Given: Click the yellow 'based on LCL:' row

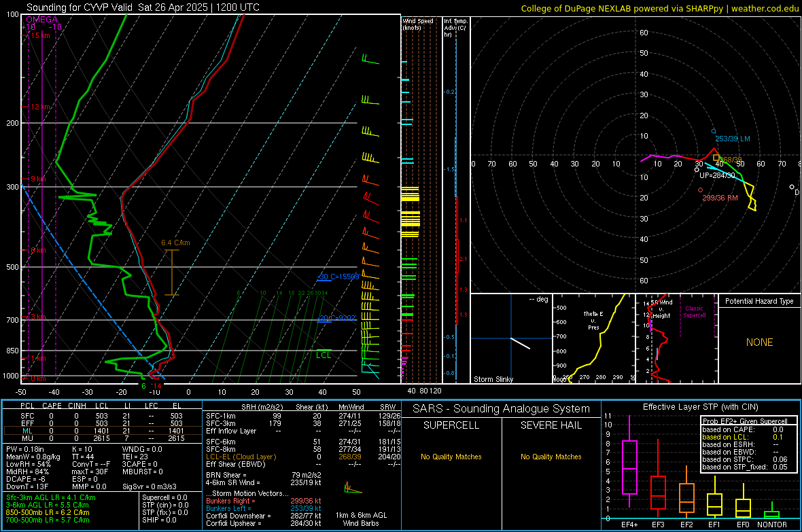Looking at the screenshot, I should click(x=743, y=437).
